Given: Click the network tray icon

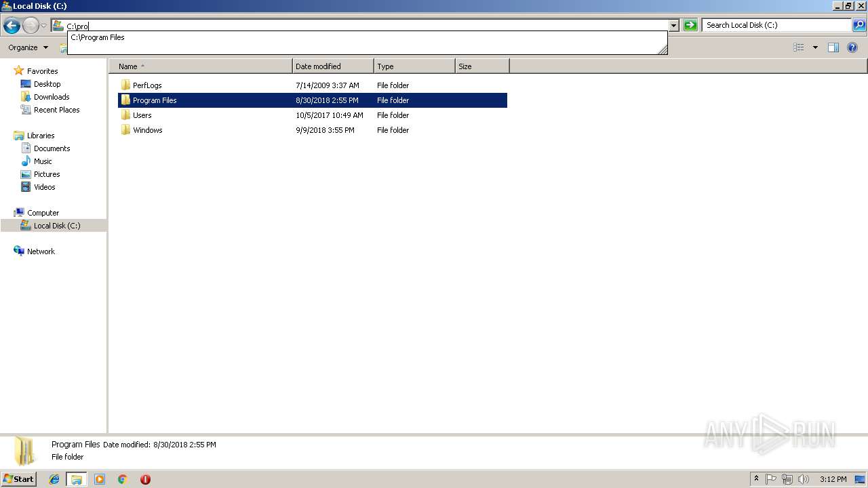Looking at the screenshot, I should pos(787,479).
